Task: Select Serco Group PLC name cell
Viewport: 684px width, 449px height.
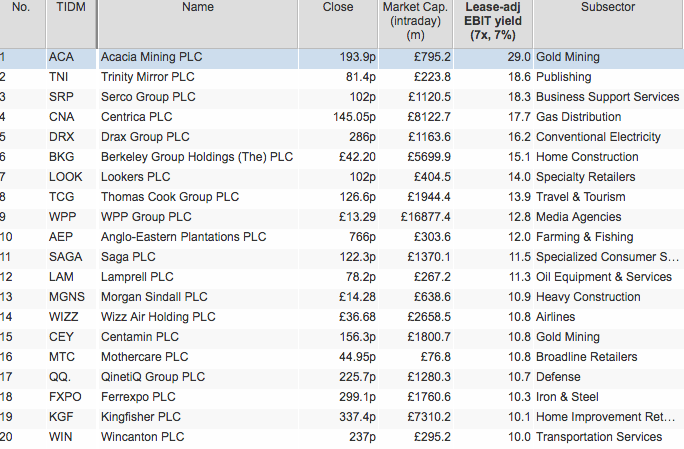Action: [x=148, y=97]
